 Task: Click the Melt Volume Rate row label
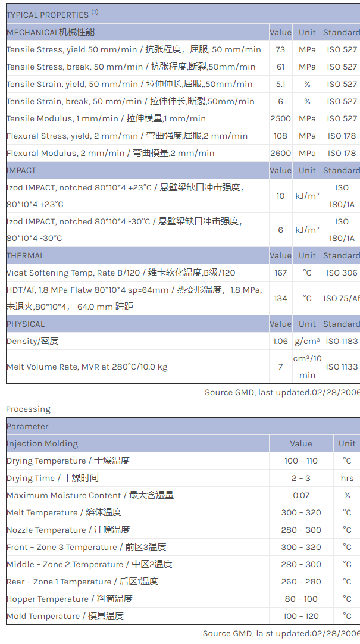[x=87, y=367]
